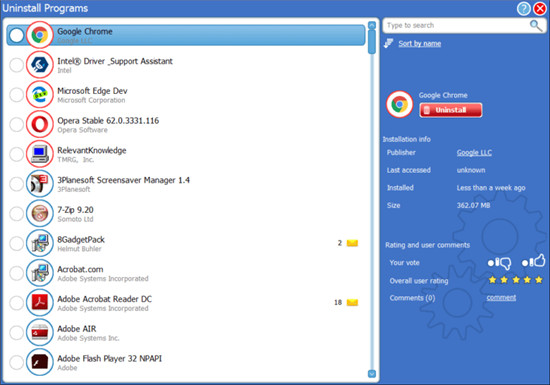
Task: Click the list scroll down arrow
Action: click(x=372, y=374)
